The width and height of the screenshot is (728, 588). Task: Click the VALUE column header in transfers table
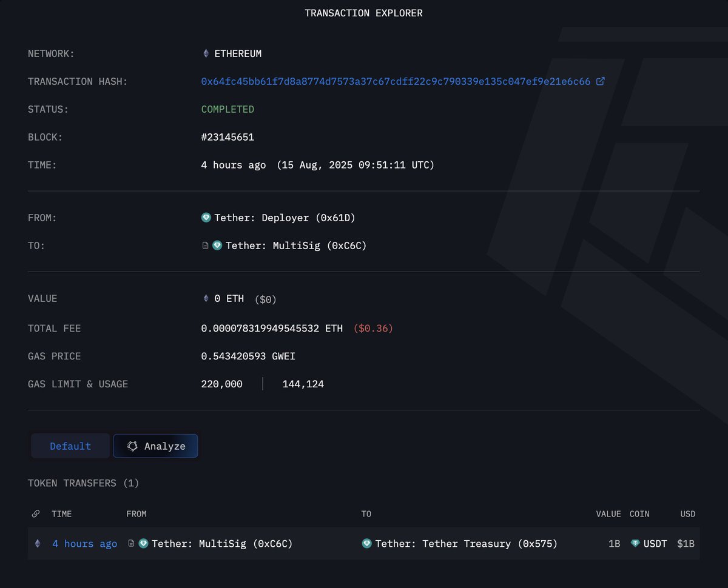click(x=608, y=513)
